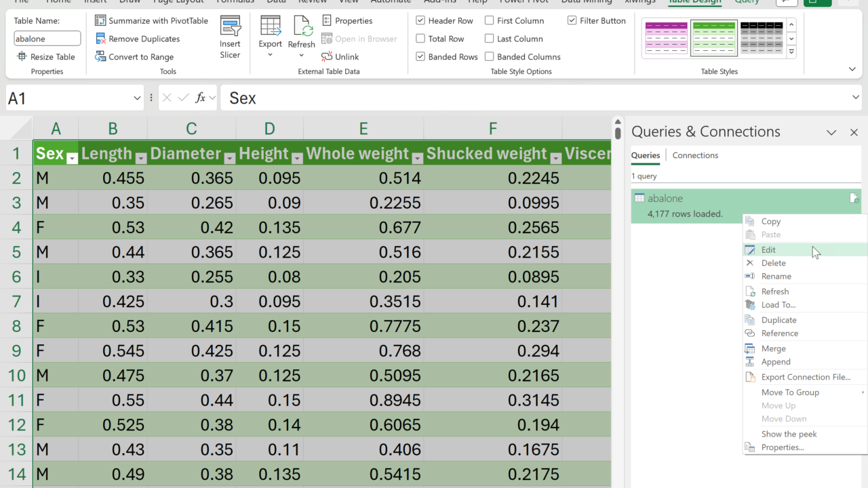Toggle the Banded Columns checkbox

(x=489, y=57)
